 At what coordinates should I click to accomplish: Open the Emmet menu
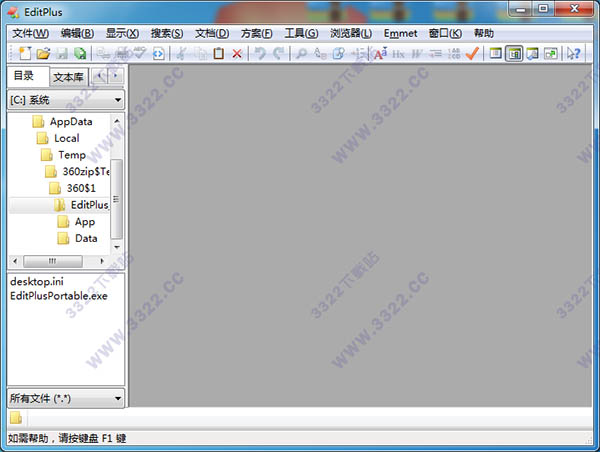point(400,34)
